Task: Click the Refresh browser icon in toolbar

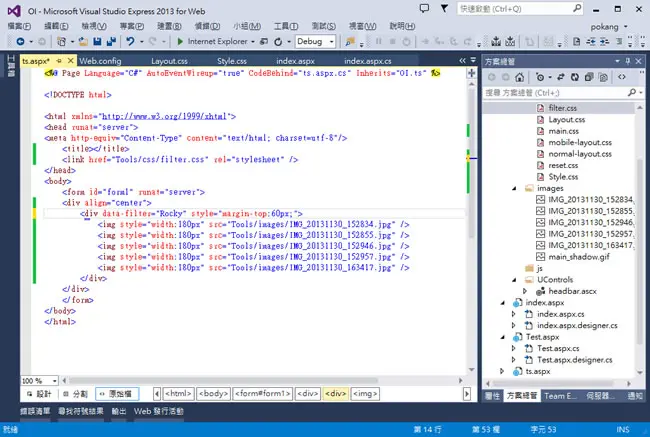Action: pos(278,41)
